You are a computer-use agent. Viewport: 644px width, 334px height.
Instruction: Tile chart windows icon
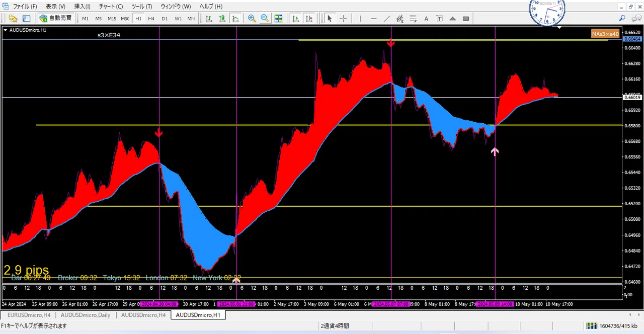(278, 18)
